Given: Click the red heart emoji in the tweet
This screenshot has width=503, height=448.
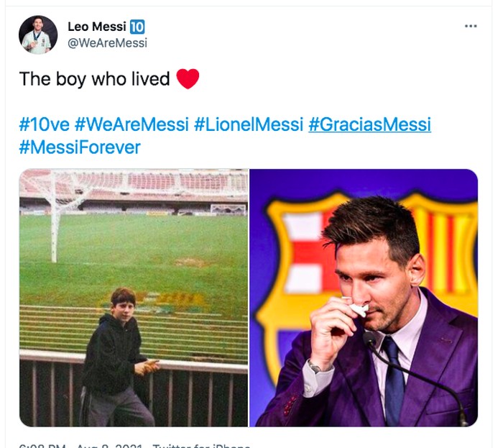Looking at the screenshot, I should click(x=188, y=78).
